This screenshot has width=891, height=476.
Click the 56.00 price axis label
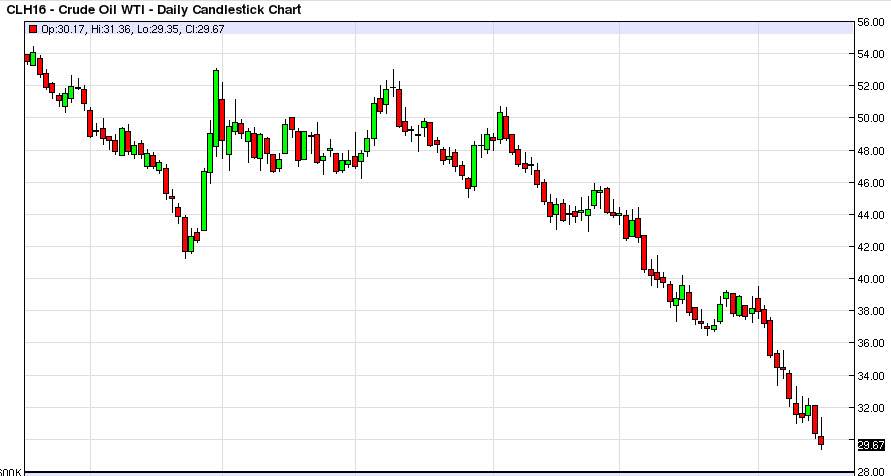tap(871, 22)
